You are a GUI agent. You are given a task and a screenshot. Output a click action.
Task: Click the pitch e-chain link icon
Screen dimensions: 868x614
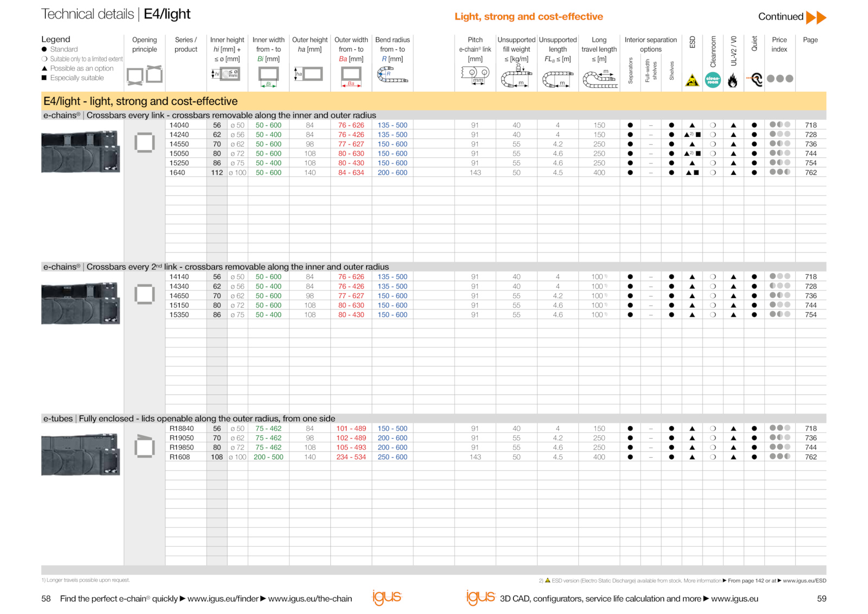(475, 75)
